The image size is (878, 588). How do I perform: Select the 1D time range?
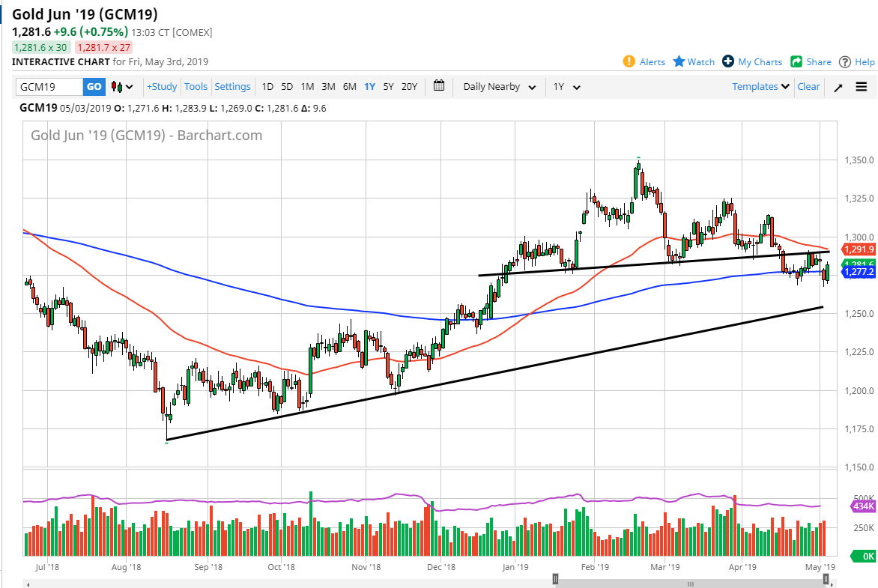click(x=267, y=87)
